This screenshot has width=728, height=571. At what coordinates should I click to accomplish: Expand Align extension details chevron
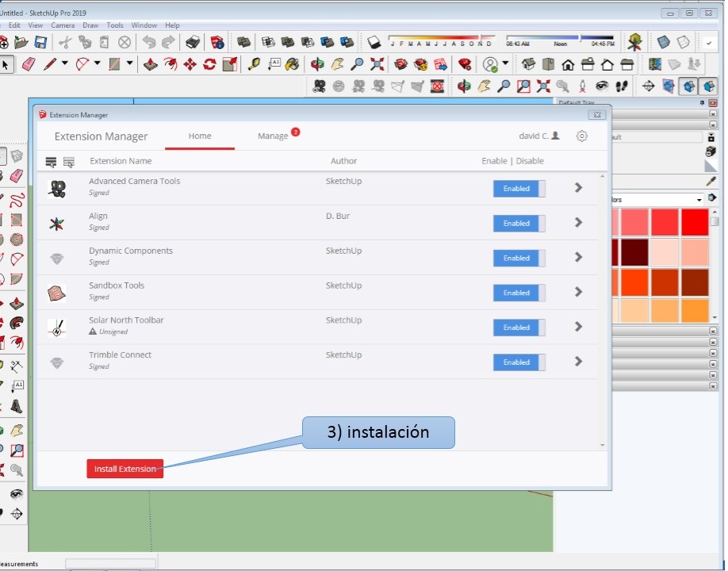[578, 222]
